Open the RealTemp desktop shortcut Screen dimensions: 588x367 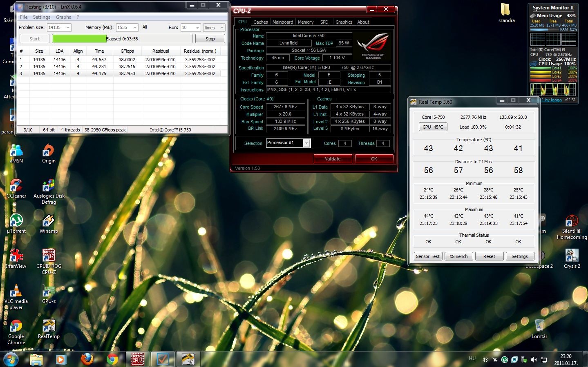[49, 329]
